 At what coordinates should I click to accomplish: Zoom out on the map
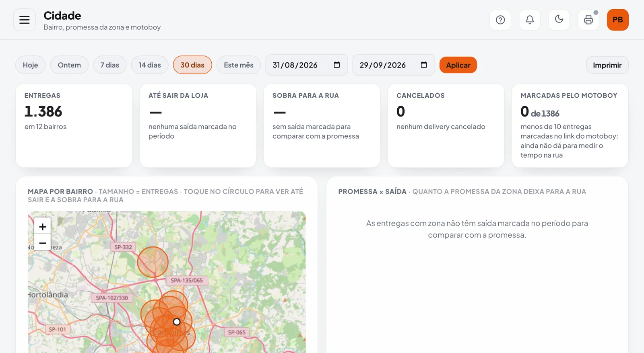point(43,243)
